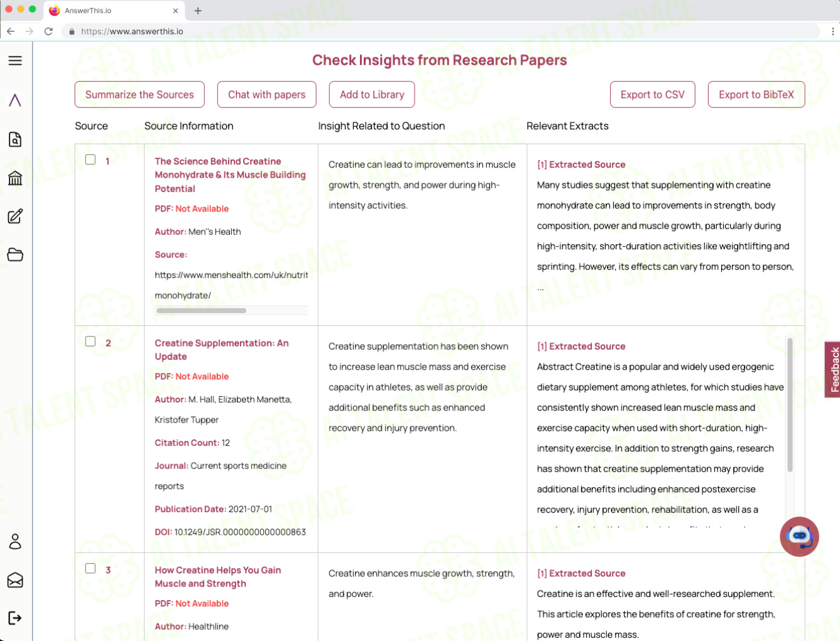
Task: Go back with the browser back arrow
Action: [11, 31]
